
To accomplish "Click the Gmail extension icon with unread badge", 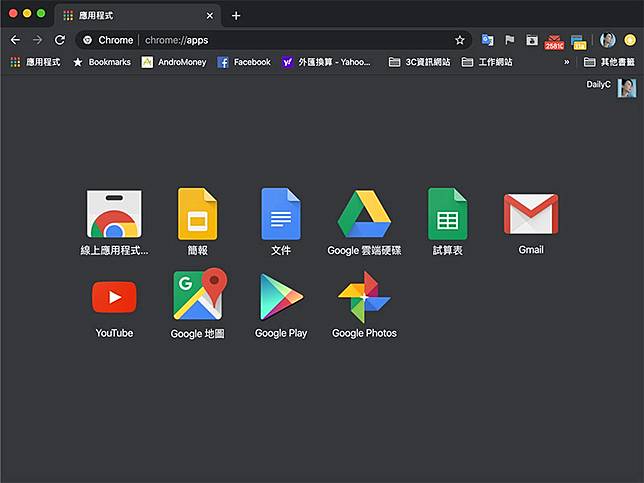I will [x=554, y=41].
